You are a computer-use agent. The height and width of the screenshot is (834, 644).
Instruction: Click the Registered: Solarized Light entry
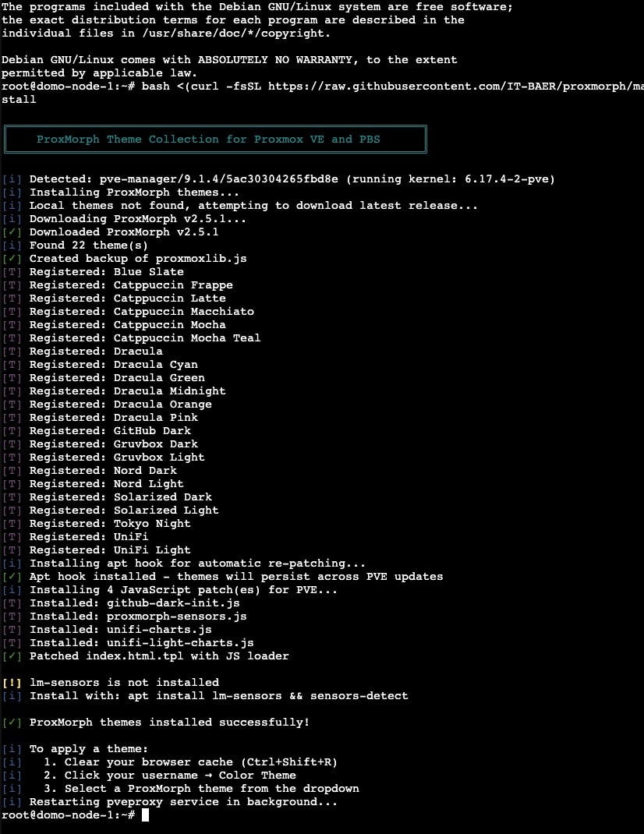click(124, 510)
